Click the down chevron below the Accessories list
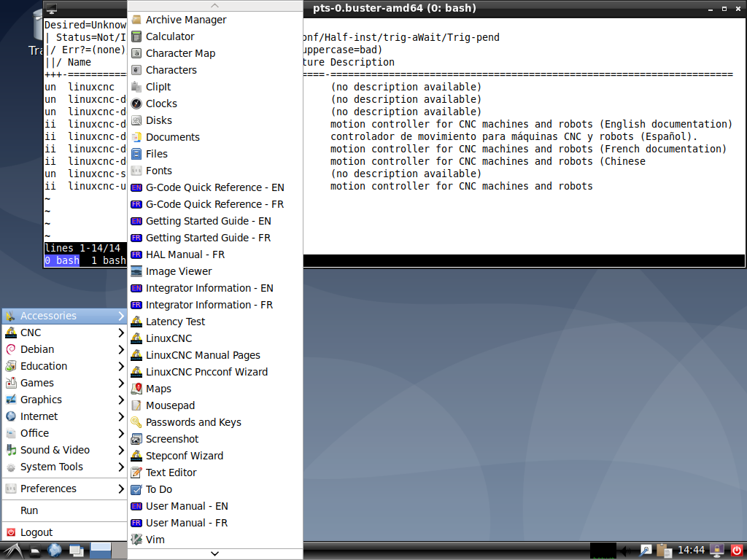 click(214, 554)
